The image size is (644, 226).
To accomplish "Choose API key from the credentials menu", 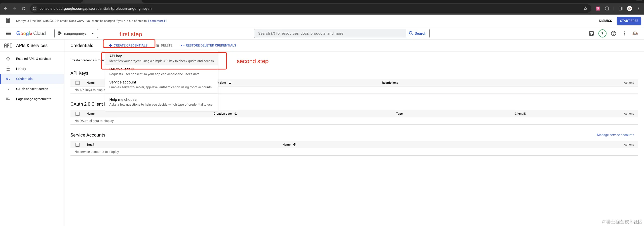I will pos(162,59).
